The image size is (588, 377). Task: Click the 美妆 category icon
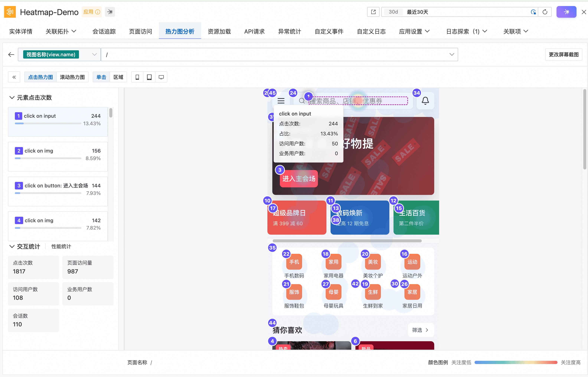tap(373, 262)
